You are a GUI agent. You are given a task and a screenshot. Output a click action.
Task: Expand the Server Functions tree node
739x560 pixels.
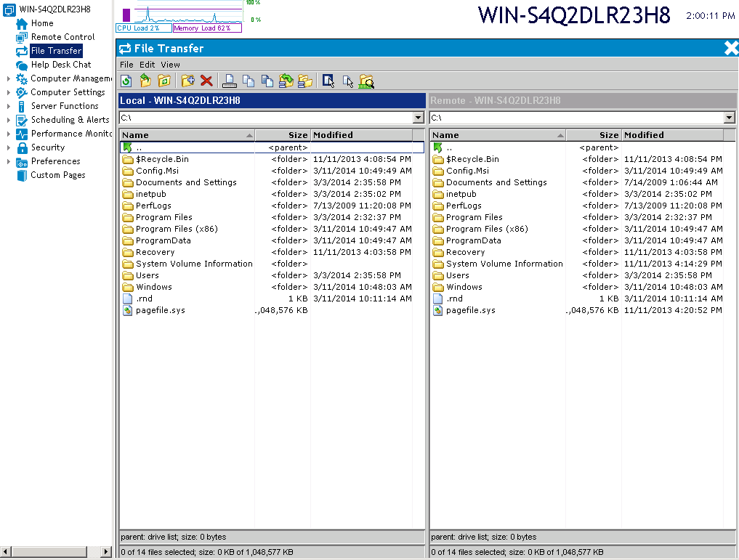coord(9,107)
